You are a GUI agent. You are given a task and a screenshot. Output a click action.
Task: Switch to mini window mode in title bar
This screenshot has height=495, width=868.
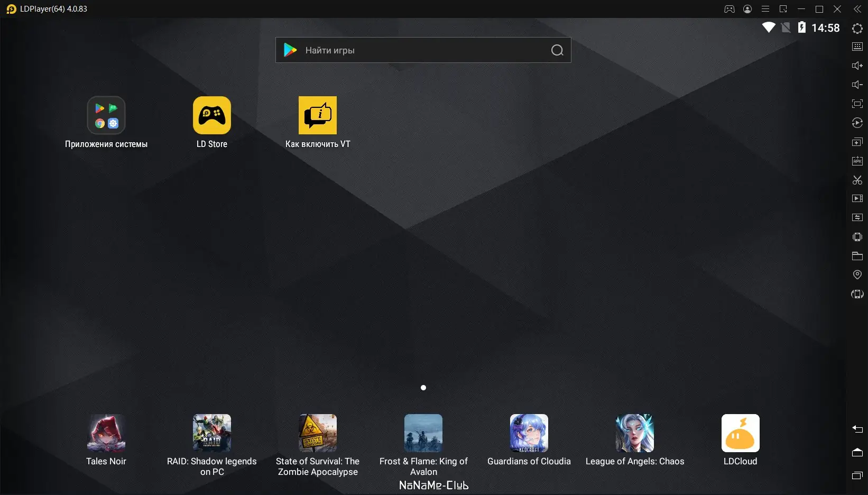(783, 9)
